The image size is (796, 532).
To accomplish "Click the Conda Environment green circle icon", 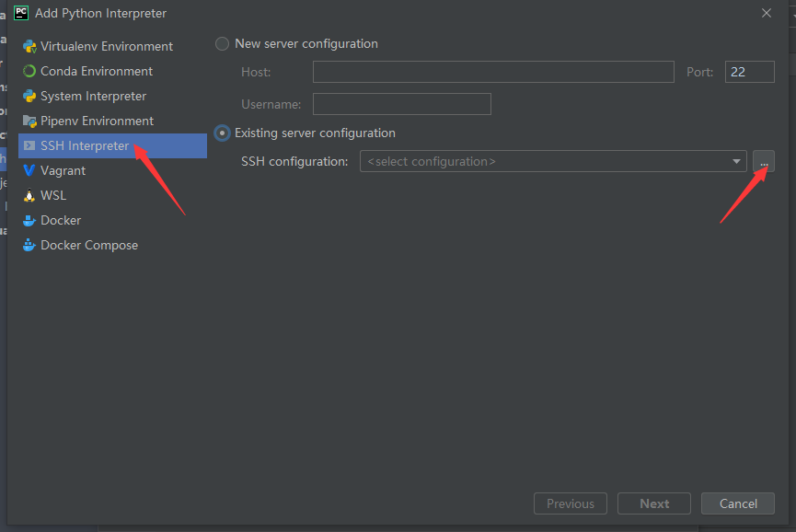I will click(x=29, y=72).
